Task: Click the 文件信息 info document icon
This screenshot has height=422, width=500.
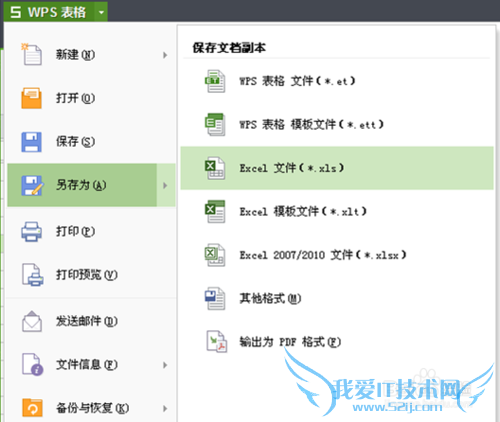Action: coord(32,365)
